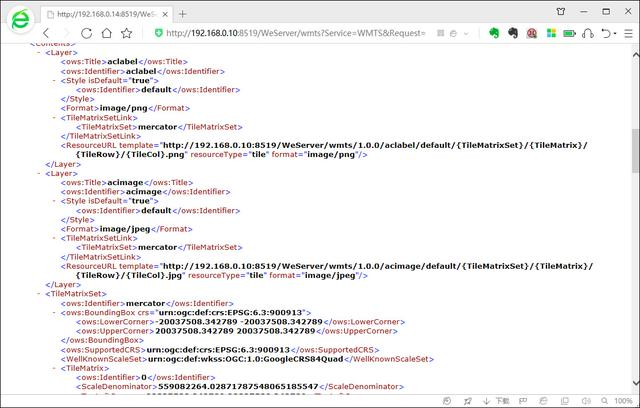The image size is (640, 408).
Task: Click the ows:SupportedCRS value
Action: coord(218,350)
